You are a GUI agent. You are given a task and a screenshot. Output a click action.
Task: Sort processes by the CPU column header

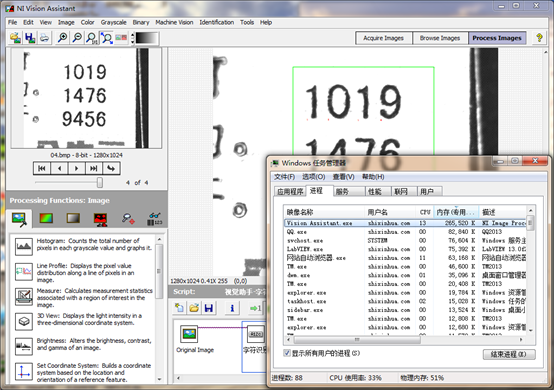[x=425, y=212]
